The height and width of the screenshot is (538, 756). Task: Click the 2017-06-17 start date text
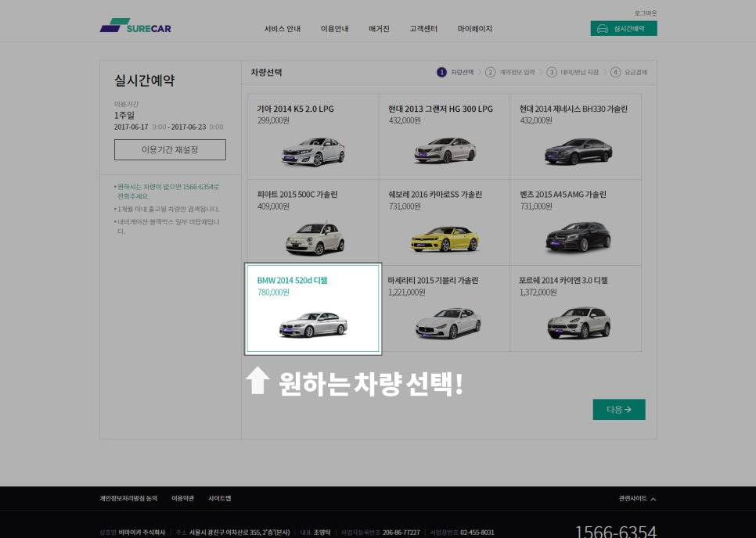(x=131, y=127)
